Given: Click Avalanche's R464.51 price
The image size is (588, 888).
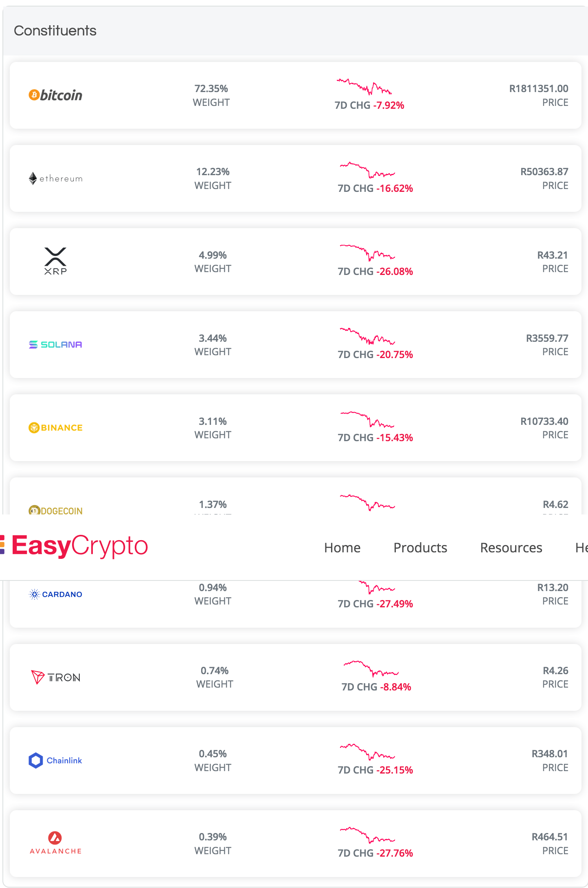Looking at the screenshot, I should pos(550,837).
